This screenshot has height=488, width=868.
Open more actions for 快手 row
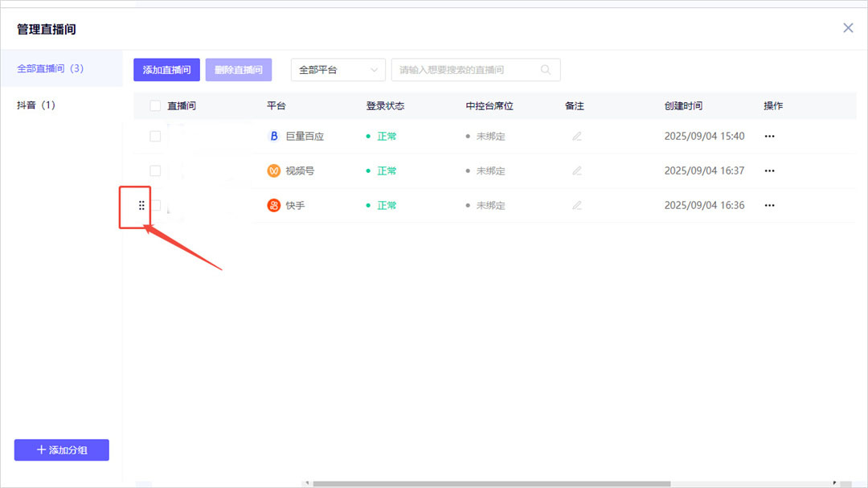click(x=769, y=206)
